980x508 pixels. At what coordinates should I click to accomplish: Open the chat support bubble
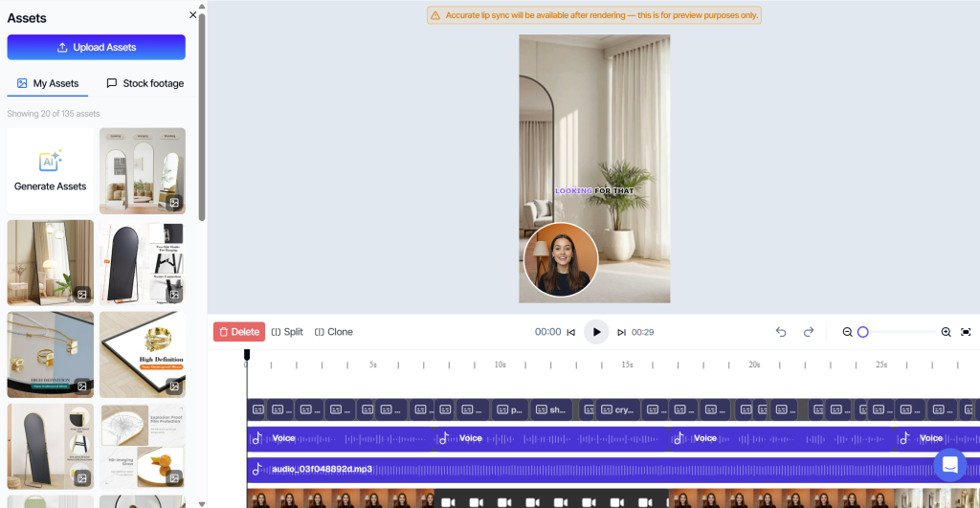click(949, 465)
